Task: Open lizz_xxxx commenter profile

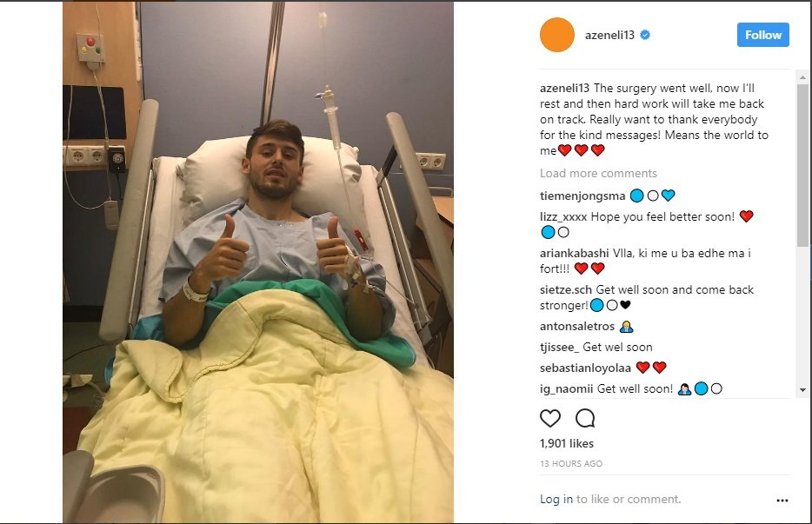Action: 562,216
